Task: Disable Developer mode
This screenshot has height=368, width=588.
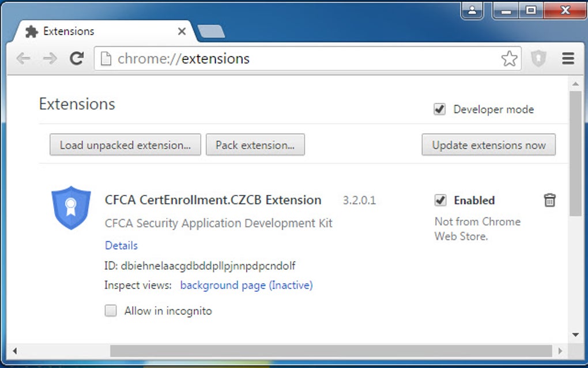Action: point(440,108)
